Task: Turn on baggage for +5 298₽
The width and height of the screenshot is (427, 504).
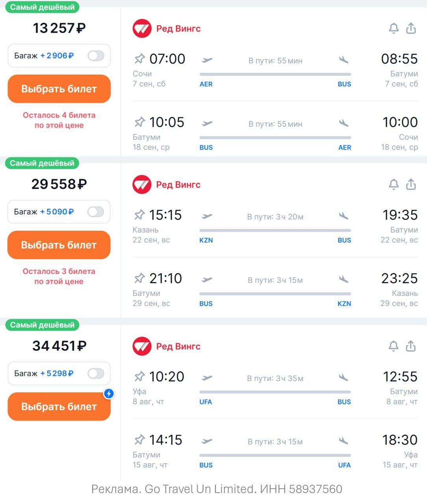Action: tap(96, 373)
